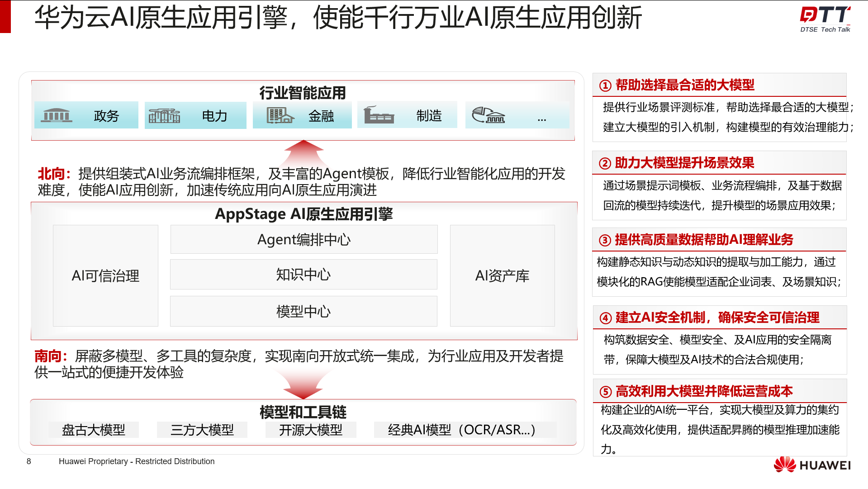This screenshot has width=868, height=489.
Task: Click the line starting 构建企业的AI统一平台
Action: point(720,410)
